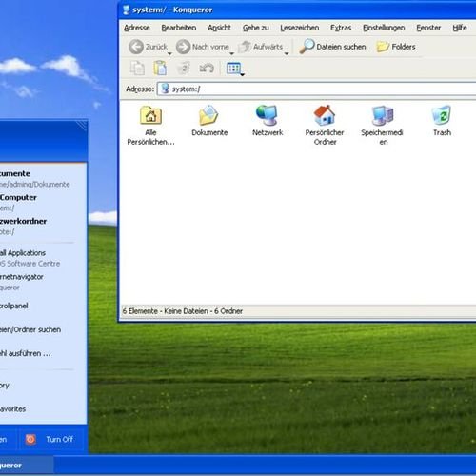Select the Speichermedien icon
Viewport: 476px width, 476px height.
pos(383,115)
